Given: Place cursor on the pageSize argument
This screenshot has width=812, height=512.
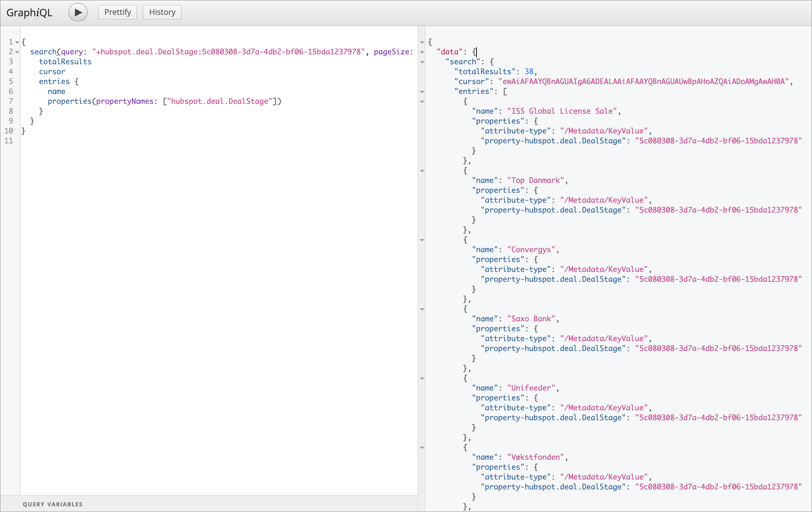Looking at the screenshot, I should pos(391,52).
